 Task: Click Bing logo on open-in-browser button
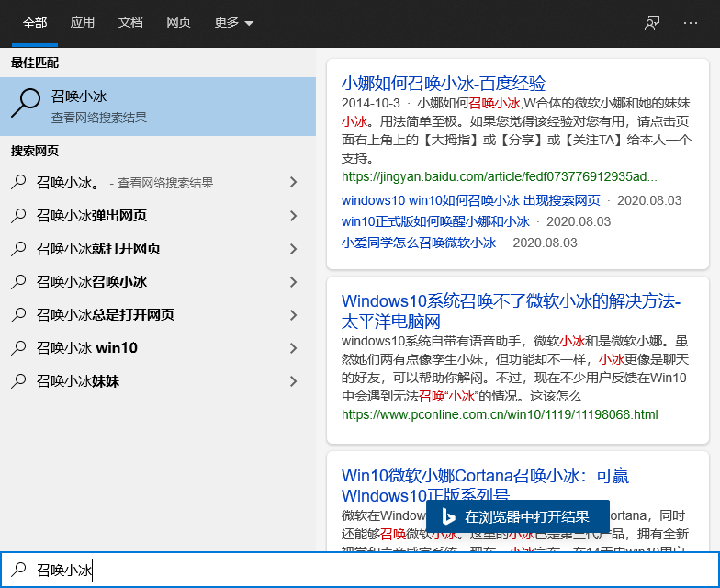(x=448, y=516)
